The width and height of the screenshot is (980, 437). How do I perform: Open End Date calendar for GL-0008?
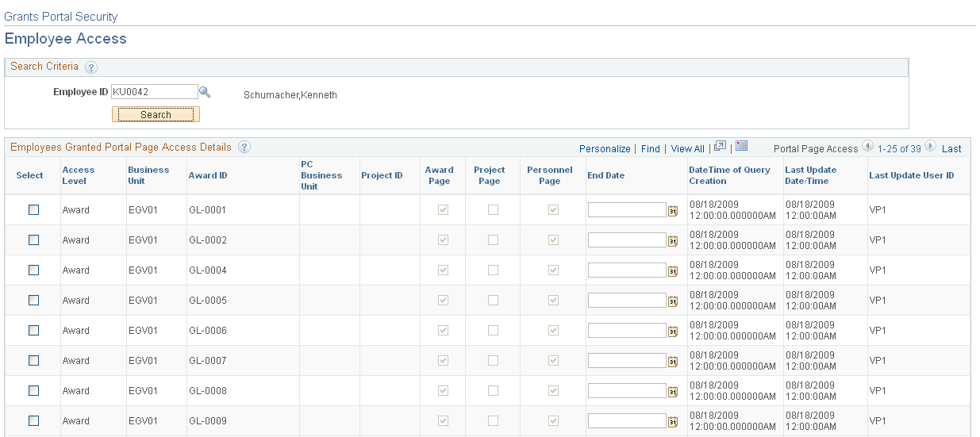click(673, 392)
